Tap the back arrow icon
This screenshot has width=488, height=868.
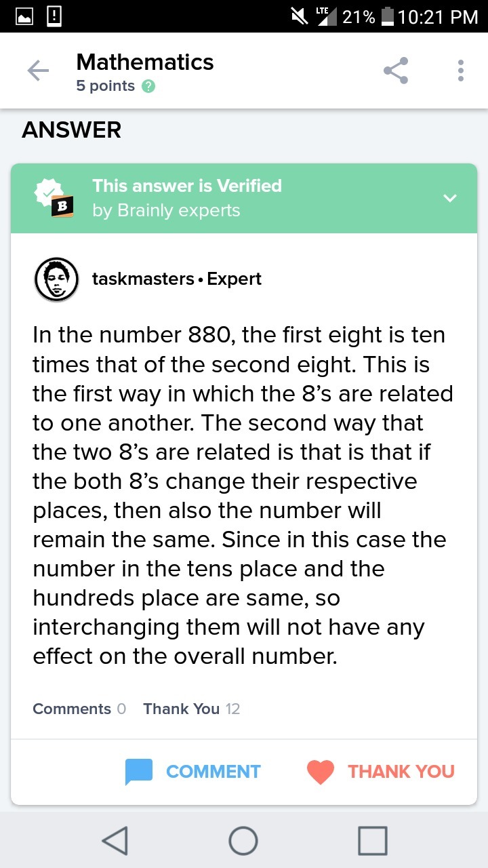(x=38, y=71)
